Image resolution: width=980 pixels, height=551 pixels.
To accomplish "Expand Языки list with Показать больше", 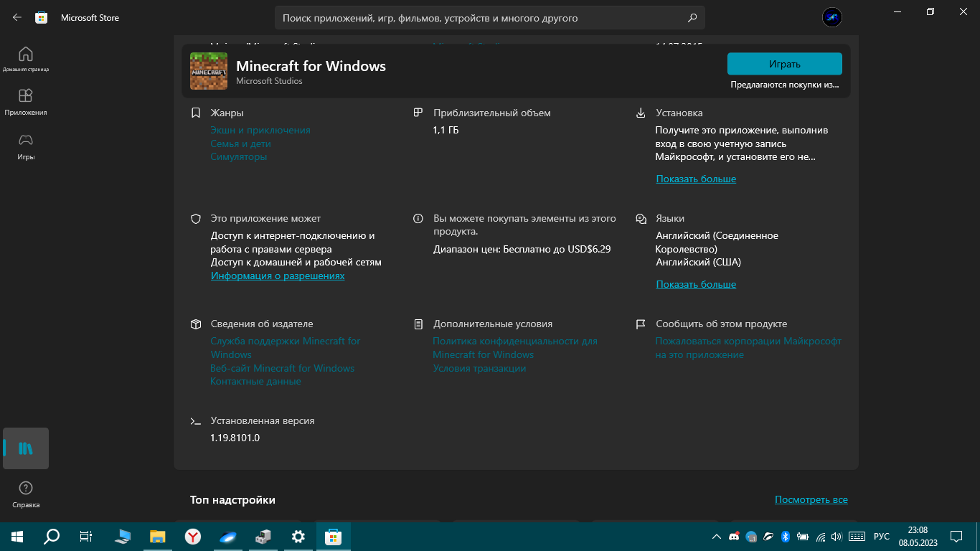I will pos(696,284).
